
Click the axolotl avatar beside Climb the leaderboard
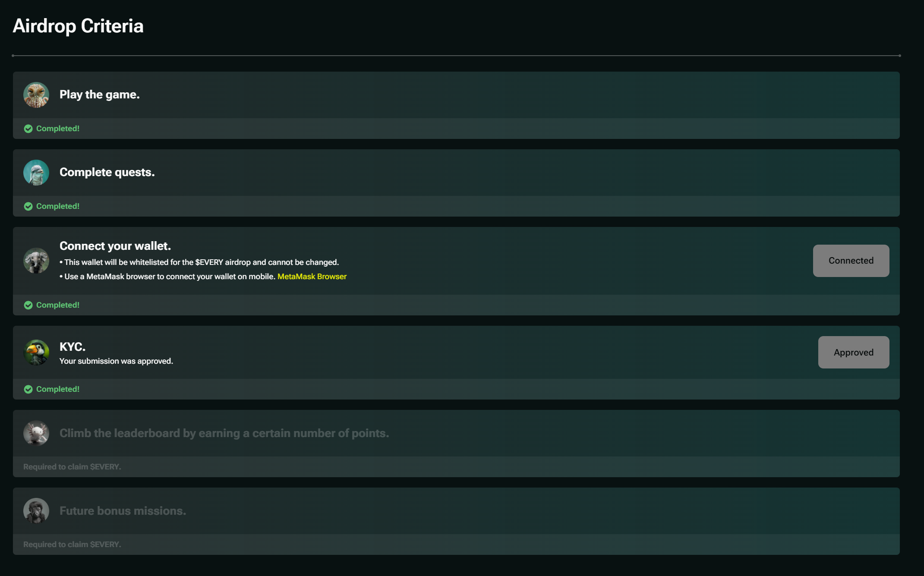[36, 433]
